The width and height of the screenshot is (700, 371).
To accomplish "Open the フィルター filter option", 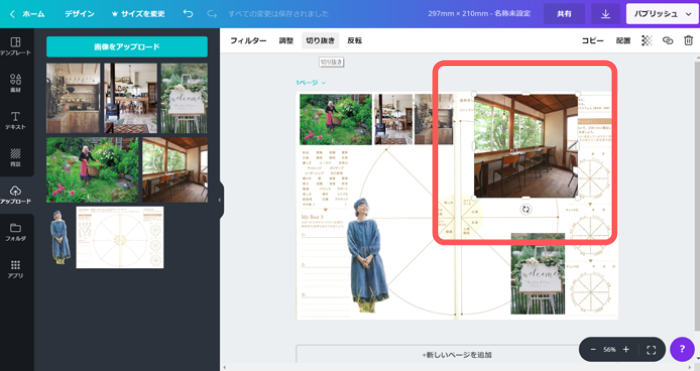I will pos(248,41).
